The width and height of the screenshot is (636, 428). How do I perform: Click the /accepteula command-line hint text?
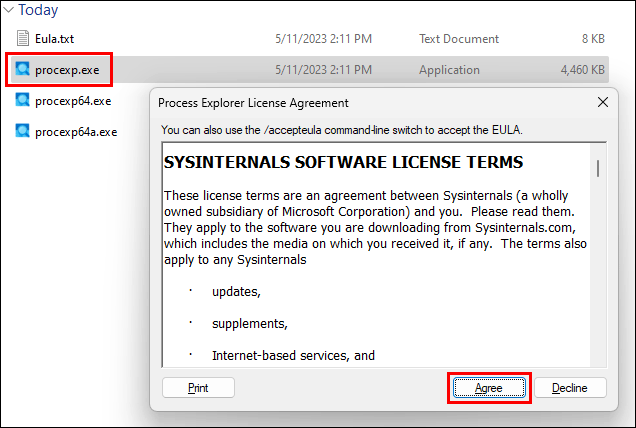342,130
